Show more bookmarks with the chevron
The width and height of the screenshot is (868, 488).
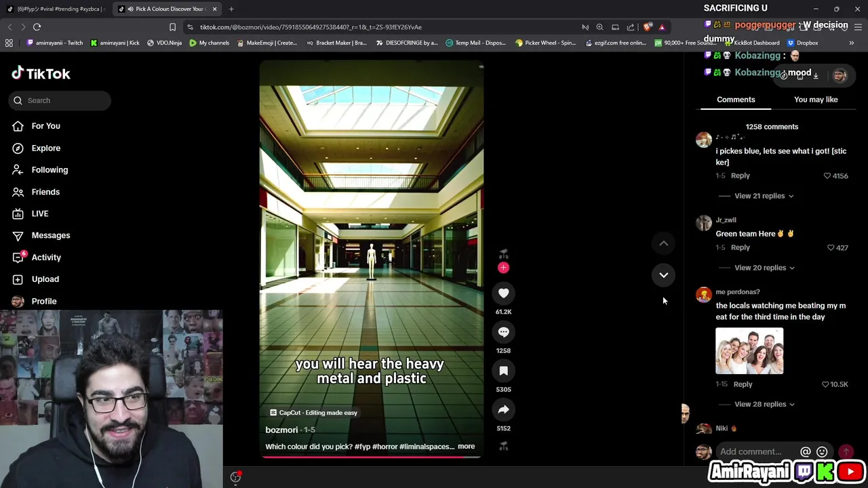point(852,43)
